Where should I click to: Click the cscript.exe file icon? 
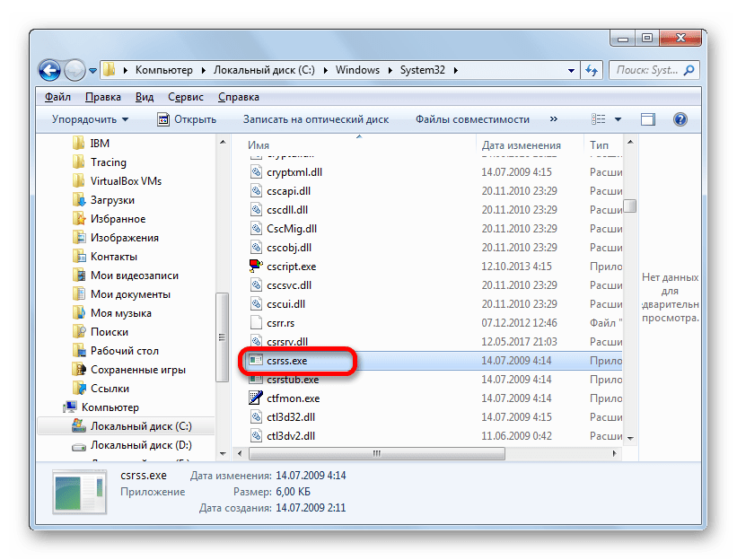(256, 266)
